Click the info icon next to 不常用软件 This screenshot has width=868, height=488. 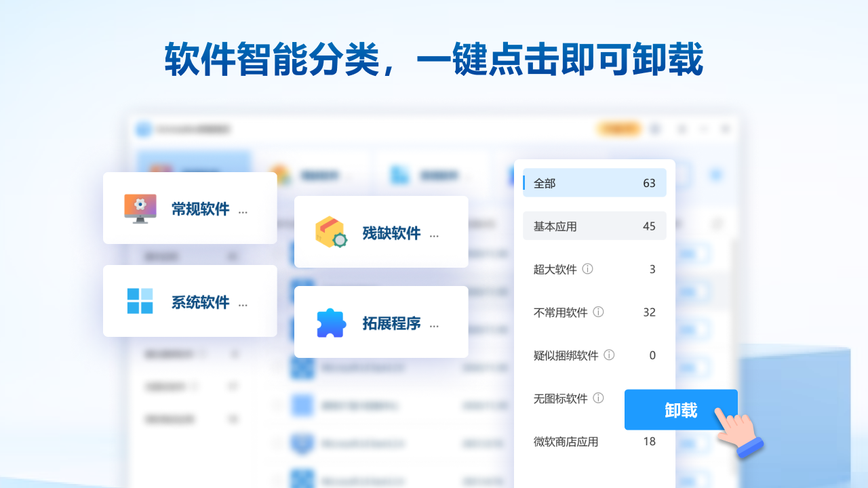pos(598,312)
